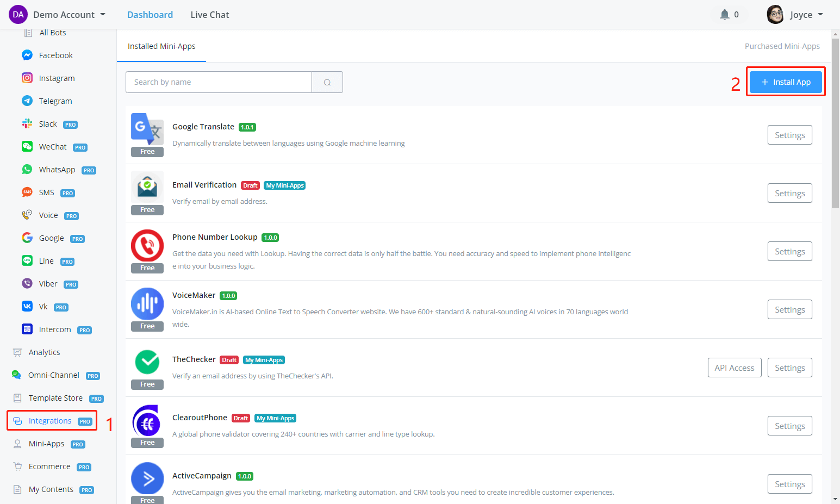Open Settings for Phone Number Lookup

[x=790, y=252]
